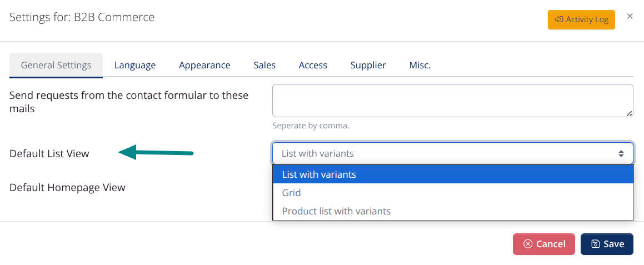Open the Access tab
The height and width of the screenshot is (265, 644).
click(313, 65)
